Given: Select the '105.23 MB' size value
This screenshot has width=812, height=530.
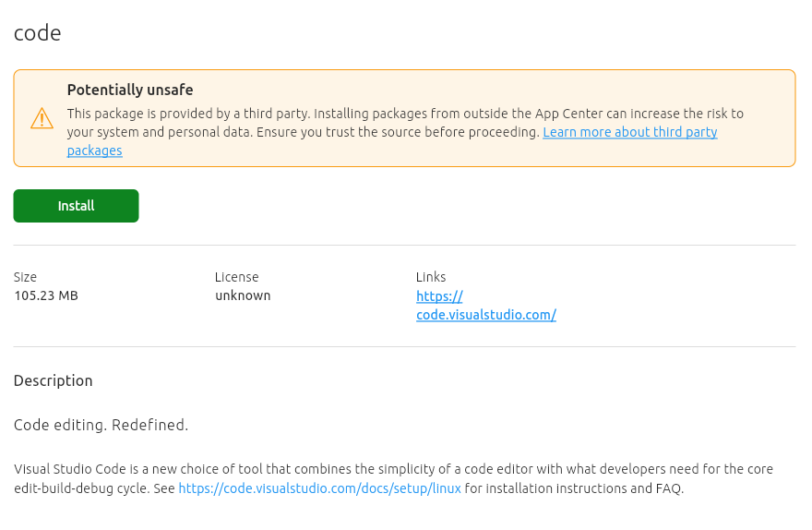Looking at the screenshot, I should 45,295.
